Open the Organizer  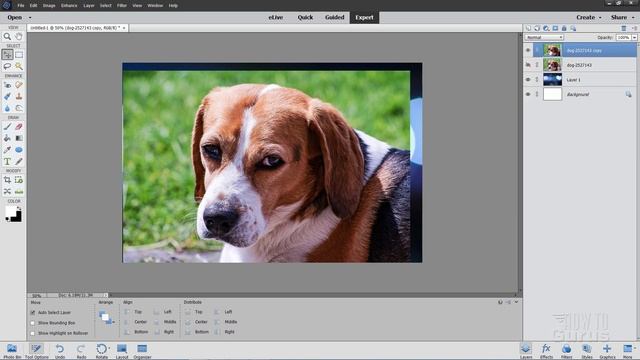coord(142,351)
